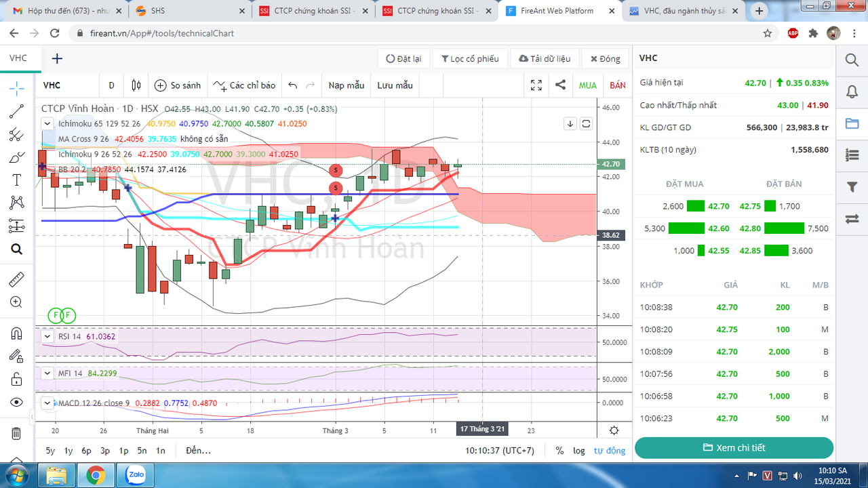Open notifications bell in right sidebar
The height and width of the screenshot is (488, 868).
click(x=852, y=91)
